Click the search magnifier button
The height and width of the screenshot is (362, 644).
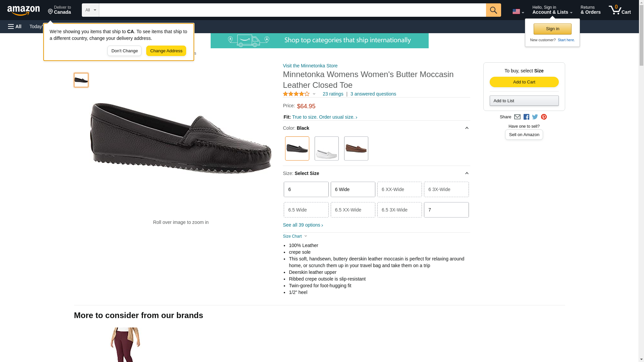click(493, 10)
